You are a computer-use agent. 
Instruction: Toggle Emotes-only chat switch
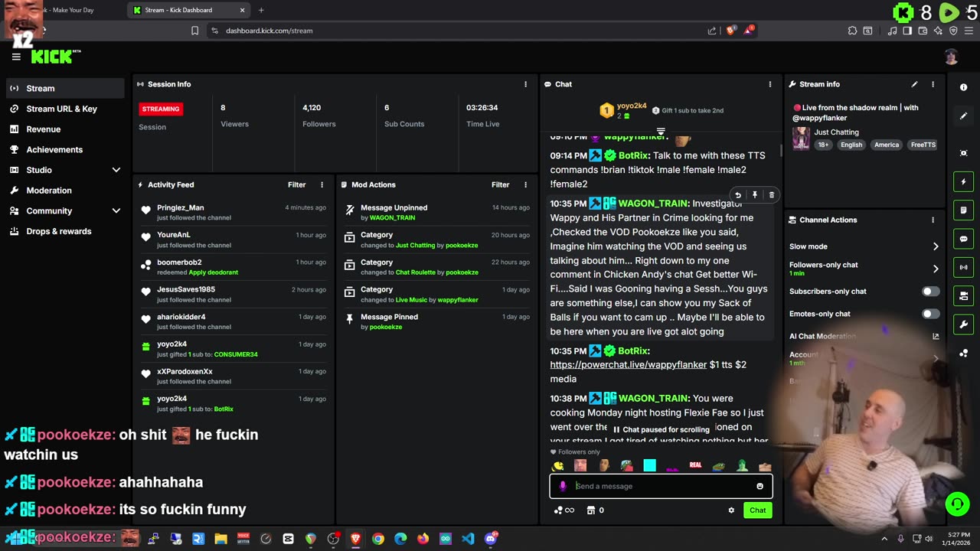pyautogui.click(x=930, y=314)
